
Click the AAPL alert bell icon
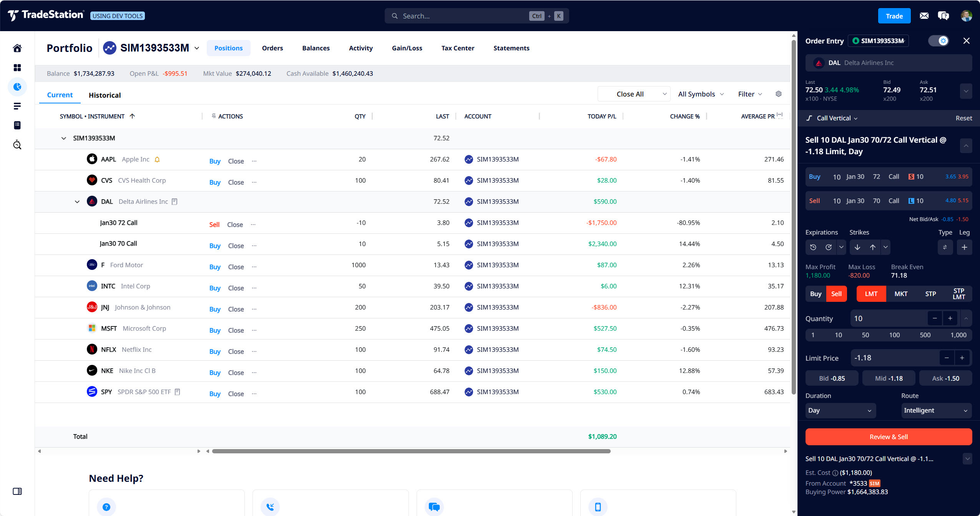click(x=157, y=160)
